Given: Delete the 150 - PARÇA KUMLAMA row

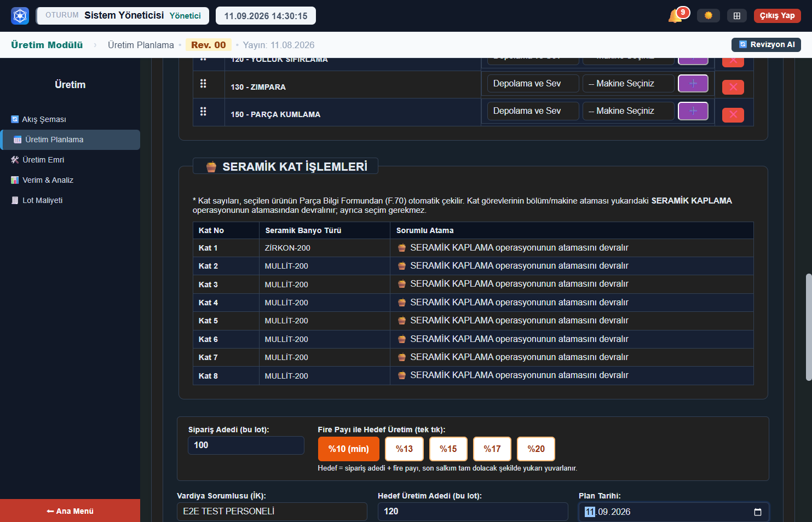Looking at the screenshot, I should (x=733, y=114).
